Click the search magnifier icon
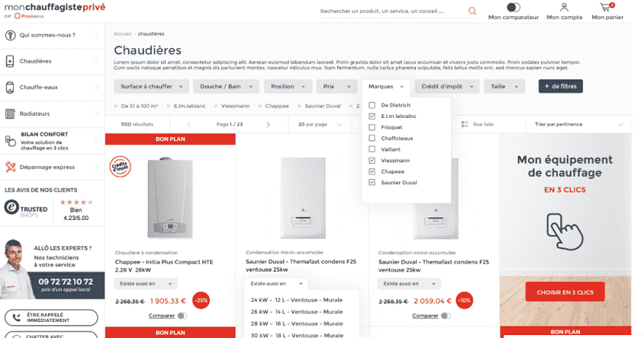 pyautogui.click(x=472, y=11)
